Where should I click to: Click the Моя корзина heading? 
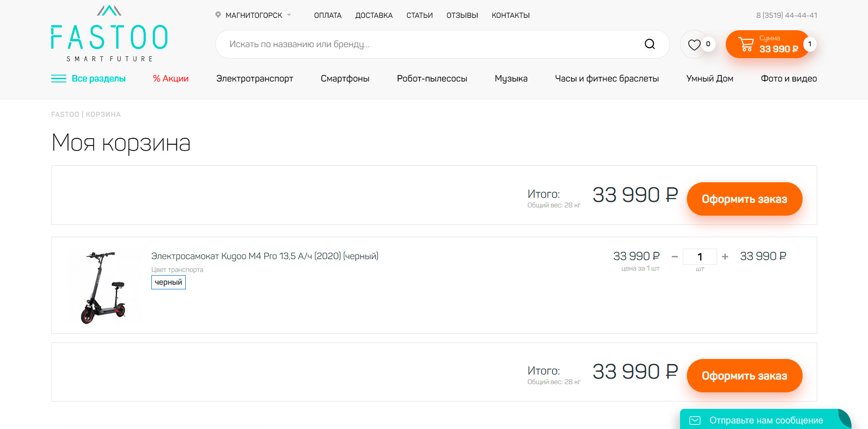[x=121, y=142]
